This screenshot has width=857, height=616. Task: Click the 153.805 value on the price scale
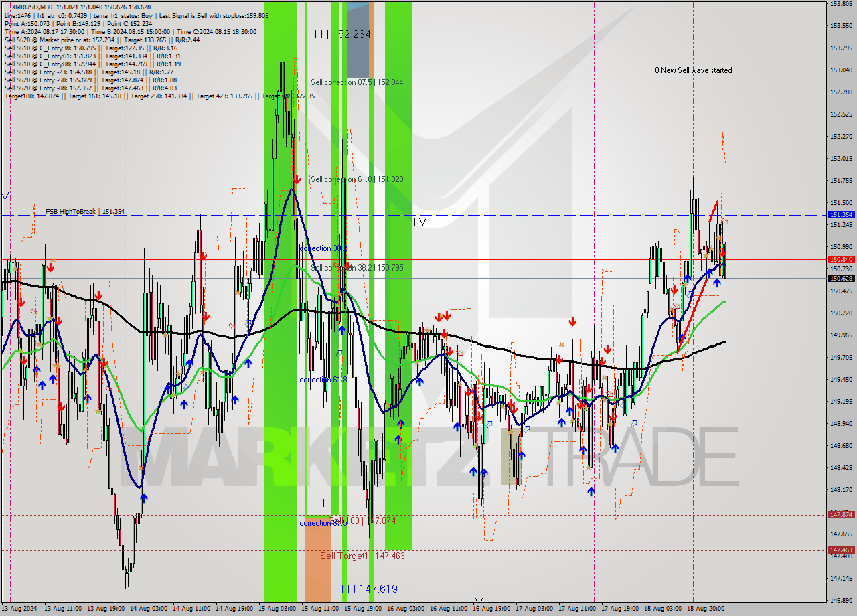[841, 4]
